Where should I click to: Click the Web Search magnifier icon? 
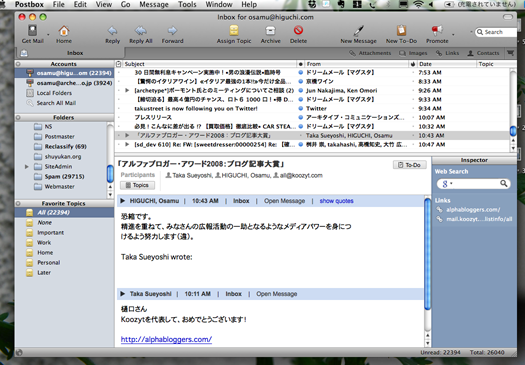point(503,184)
